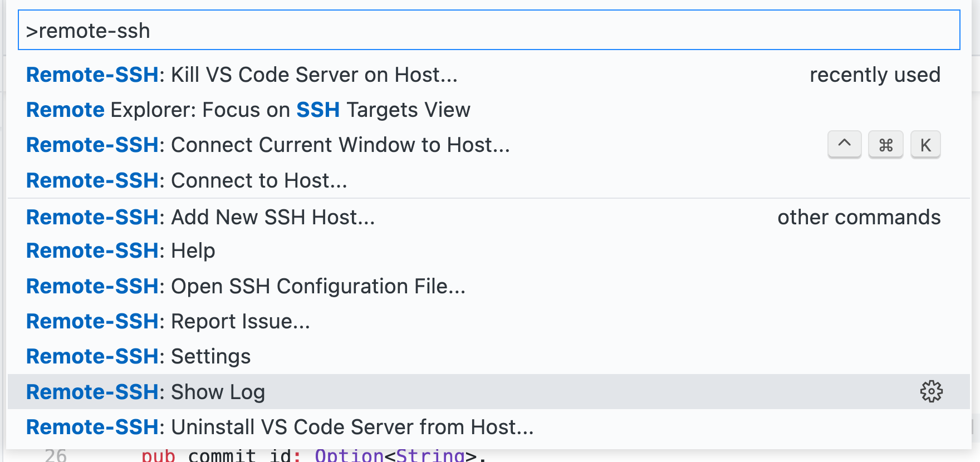Run Remote-SSH: Show Log command
Image resolution: width=980 pixels, height=462 pixels.
point(489,392)
